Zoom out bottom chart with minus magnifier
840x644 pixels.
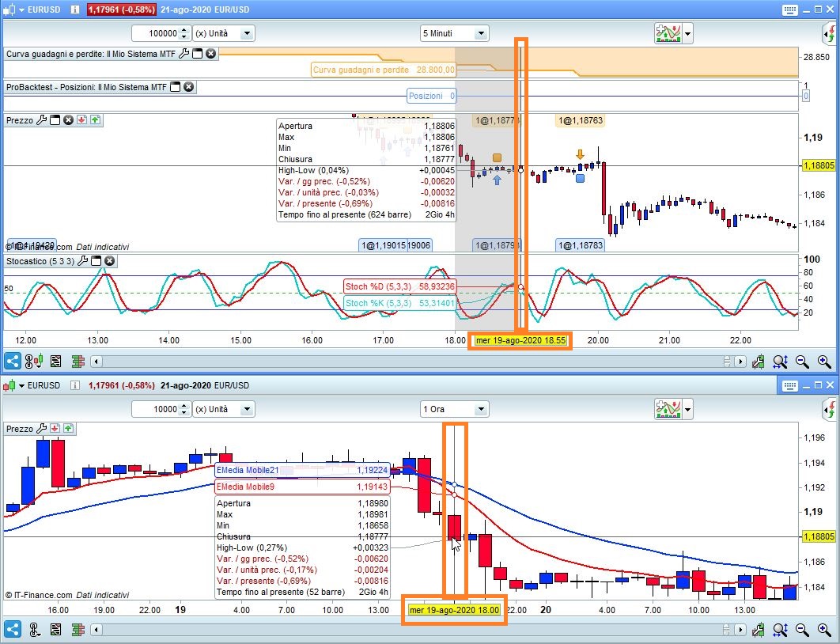(802, 630)
